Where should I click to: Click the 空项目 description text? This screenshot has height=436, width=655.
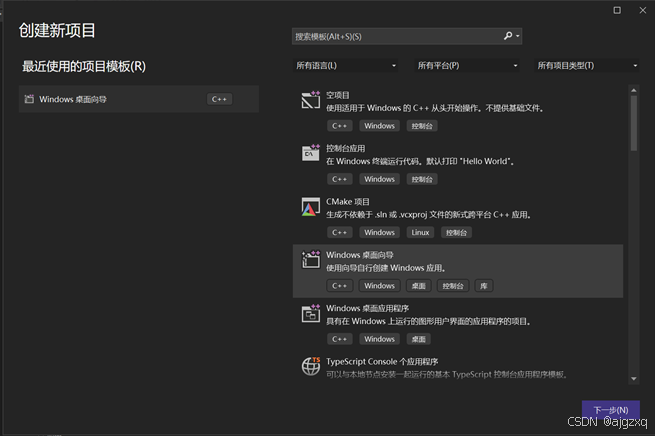434,108
